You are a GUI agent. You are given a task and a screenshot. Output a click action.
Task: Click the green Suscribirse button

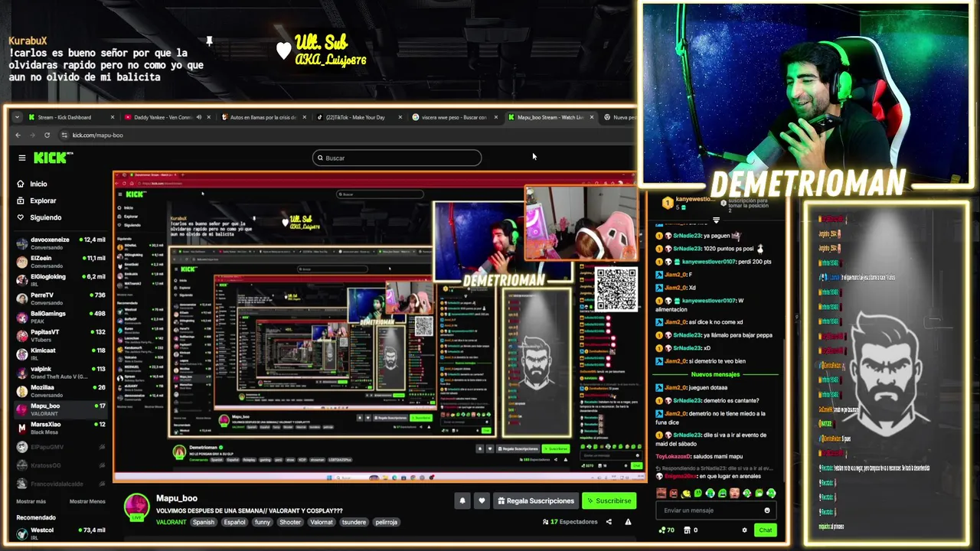(609, 500)
